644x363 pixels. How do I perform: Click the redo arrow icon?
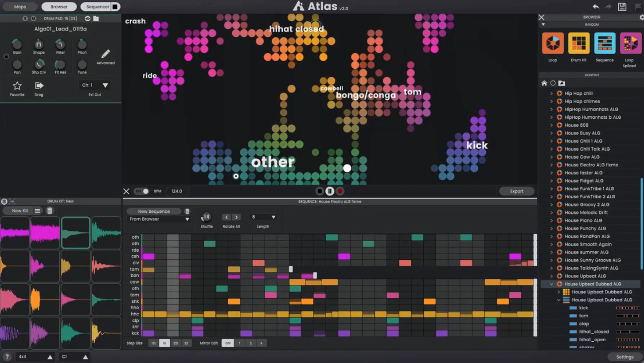tap(608, 6)
